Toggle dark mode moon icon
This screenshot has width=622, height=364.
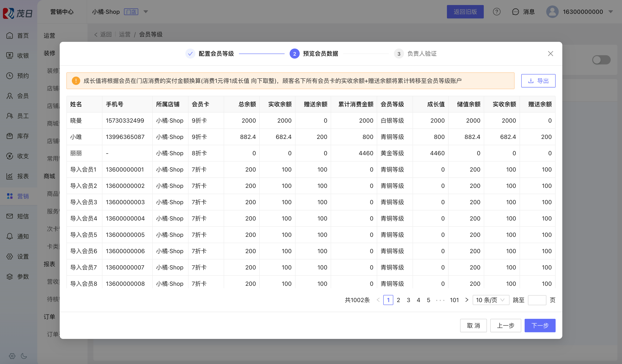click(24, 356)
